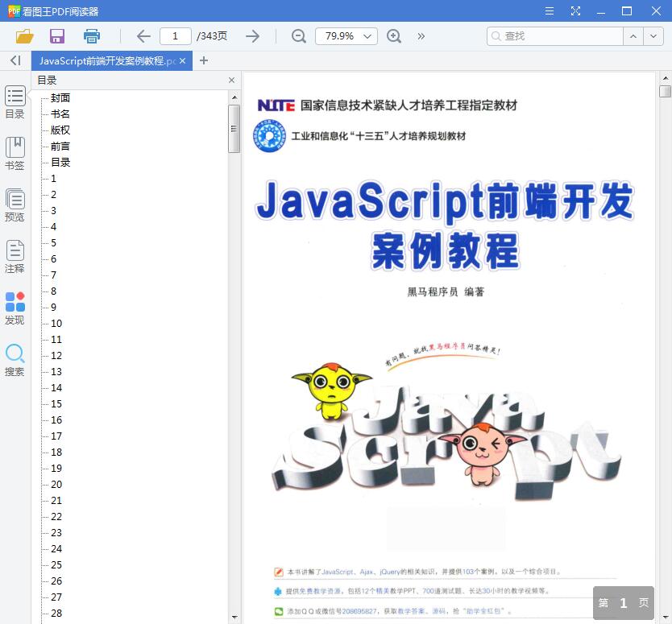This screenshot has width=672, height=624.
Task: Jump to chapter 15 in outline
Action: (x=56, y=404)
